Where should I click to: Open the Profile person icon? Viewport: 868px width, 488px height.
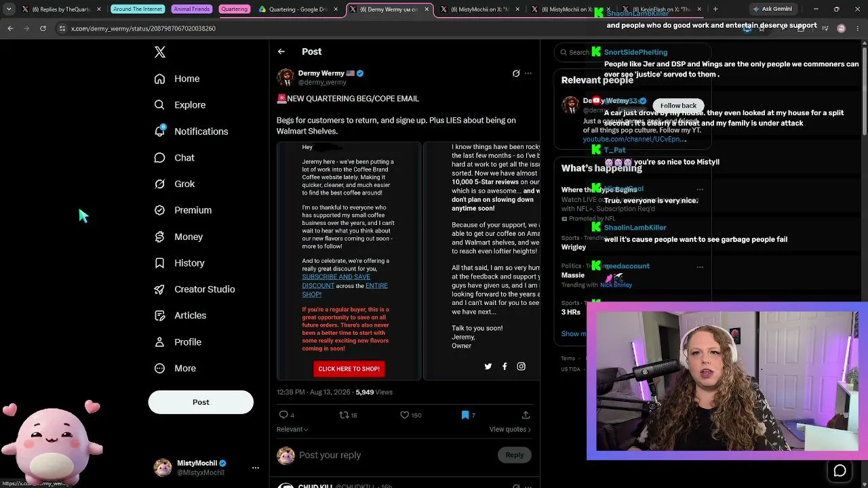click(159, 342)
